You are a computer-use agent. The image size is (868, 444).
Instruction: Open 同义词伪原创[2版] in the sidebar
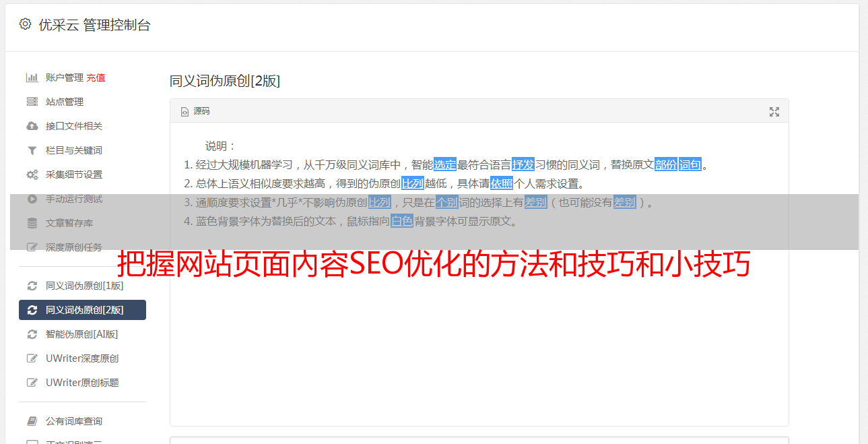point(82,310)
